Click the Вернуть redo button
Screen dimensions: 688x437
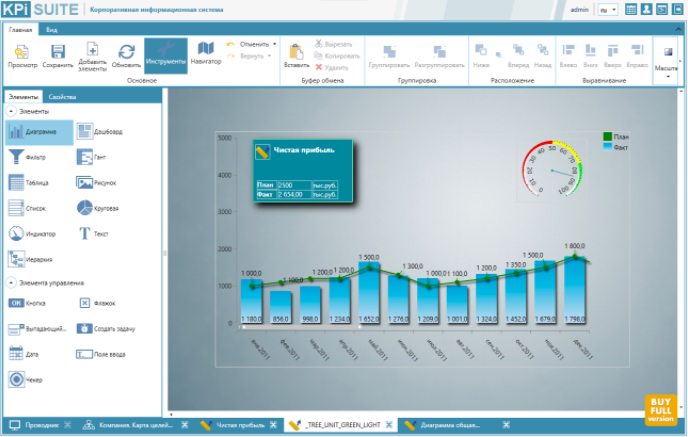246,56
